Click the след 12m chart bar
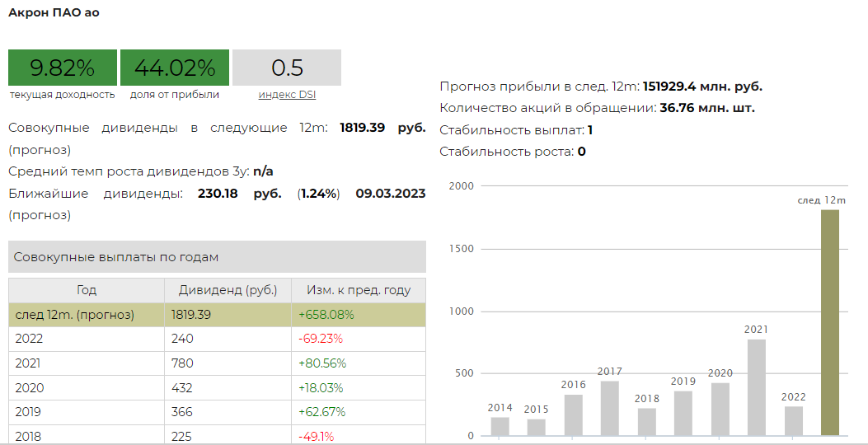 pyautogui.click(x=830, y=323)
